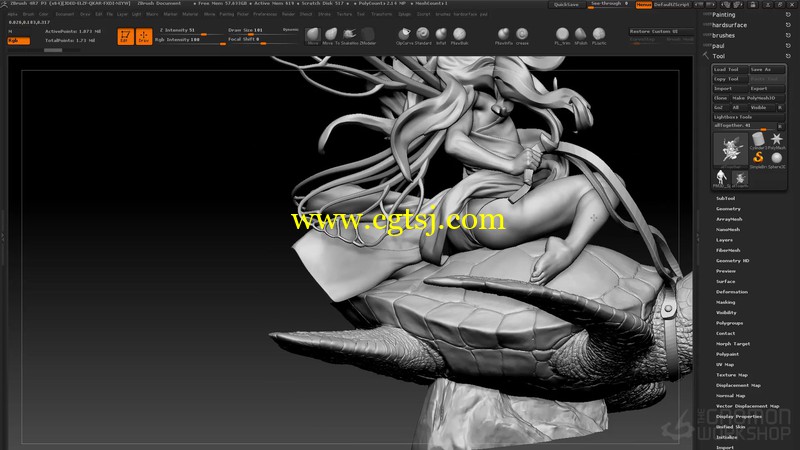Image resolution: width=800 pixels, height=450 pixels.
Task: Adjust the Z Intensity slider
Action: pyautogui.click(x=191, y=31)
